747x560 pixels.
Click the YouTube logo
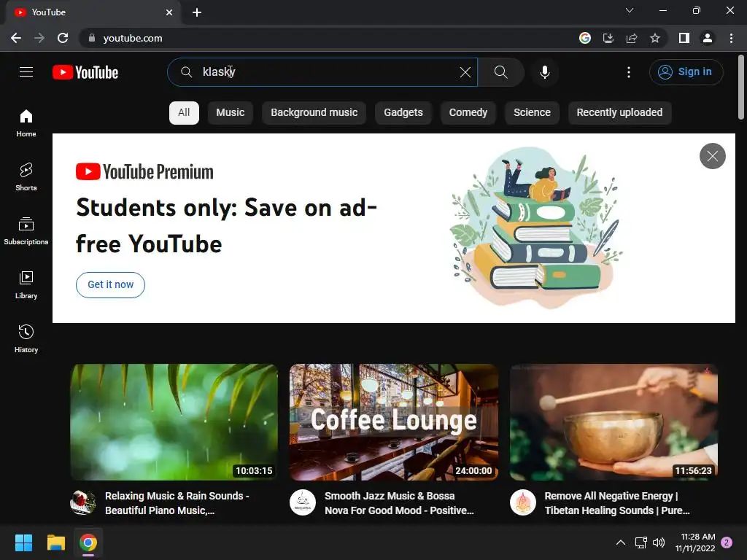85,72
